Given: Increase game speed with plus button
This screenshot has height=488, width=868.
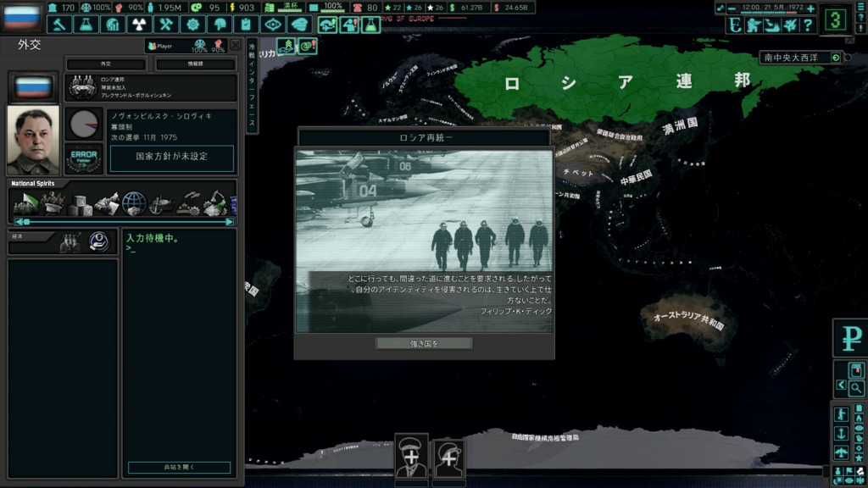Looking at the screenshot, I should pyautogui.click(x=810, y=8).
